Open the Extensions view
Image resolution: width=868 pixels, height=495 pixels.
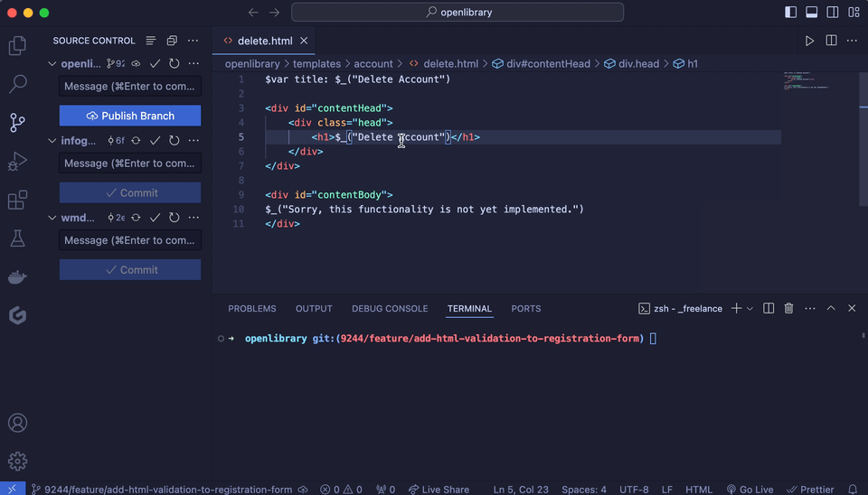pyautogui.click(x=17, y=200)
